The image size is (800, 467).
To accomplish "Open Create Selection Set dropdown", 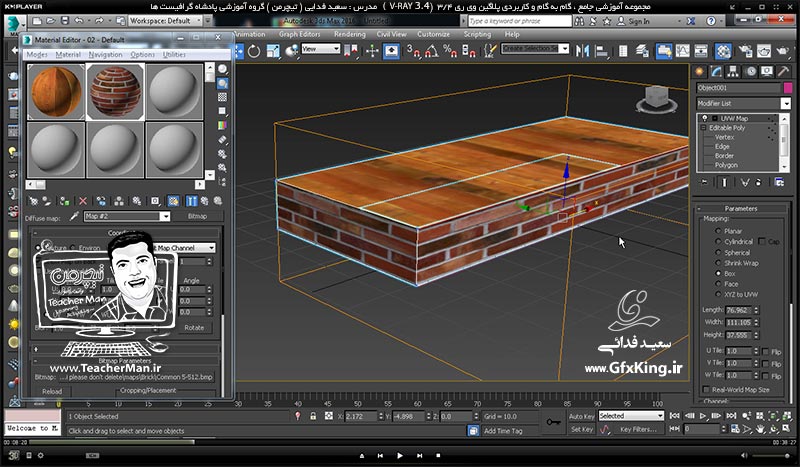I will (x=535, y=48).
